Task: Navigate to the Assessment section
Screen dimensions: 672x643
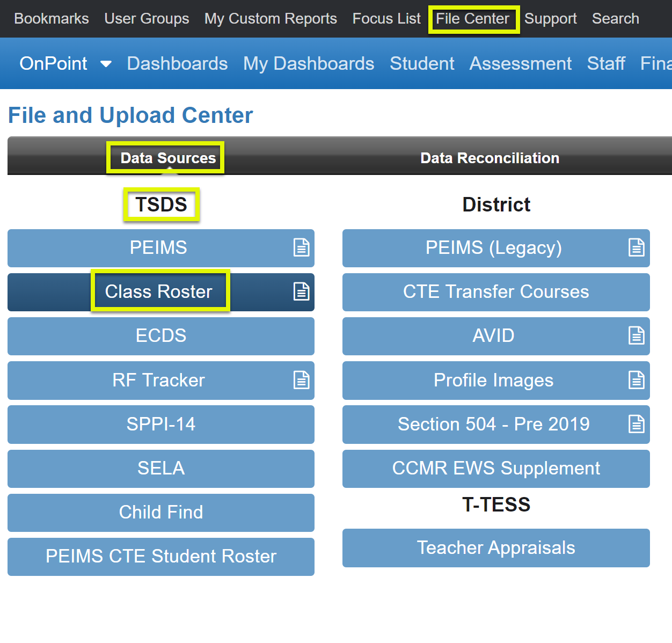Action: click(x=520, y=63)
